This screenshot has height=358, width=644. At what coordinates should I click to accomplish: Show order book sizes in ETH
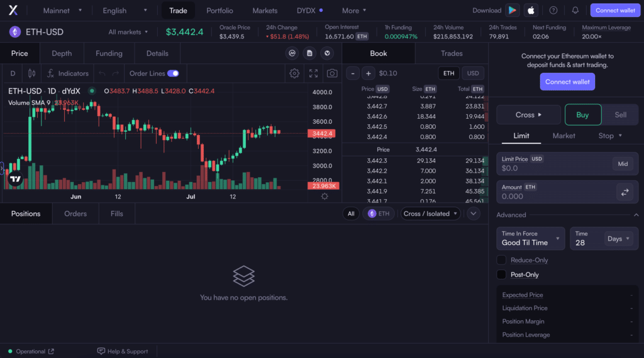pyautogui.click(x=448, y=73)
